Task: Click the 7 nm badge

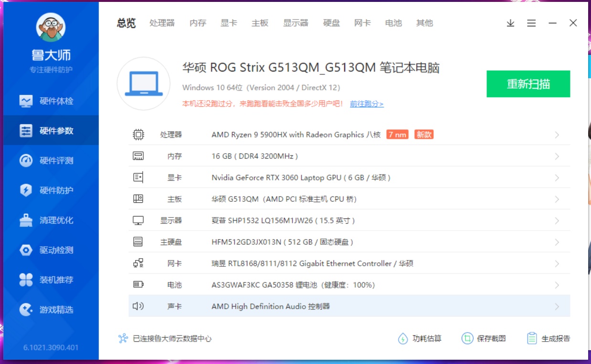Action: tap(398, 135)
